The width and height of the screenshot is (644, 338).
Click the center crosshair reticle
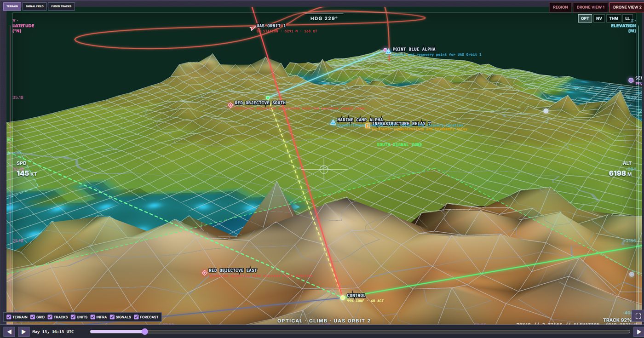[324, 170]
